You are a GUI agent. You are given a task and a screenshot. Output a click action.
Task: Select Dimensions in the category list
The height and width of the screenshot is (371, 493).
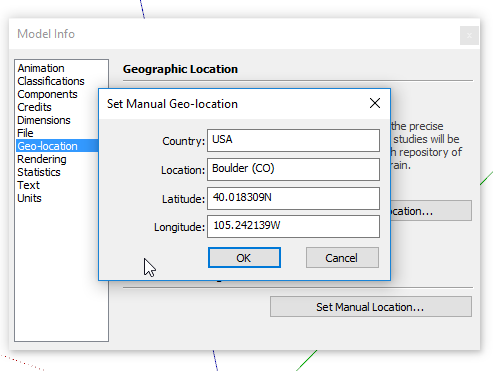click(44, 120)
